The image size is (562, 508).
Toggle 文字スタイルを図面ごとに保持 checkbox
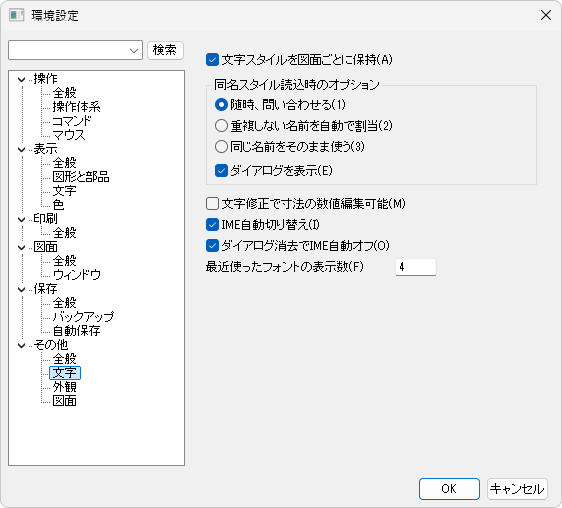(212, 60)
